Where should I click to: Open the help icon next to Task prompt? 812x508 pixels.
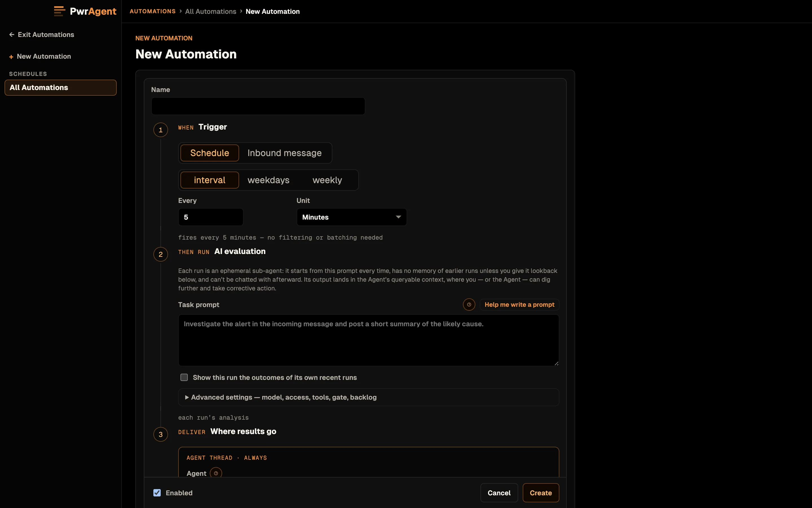(x=469, y=305)
